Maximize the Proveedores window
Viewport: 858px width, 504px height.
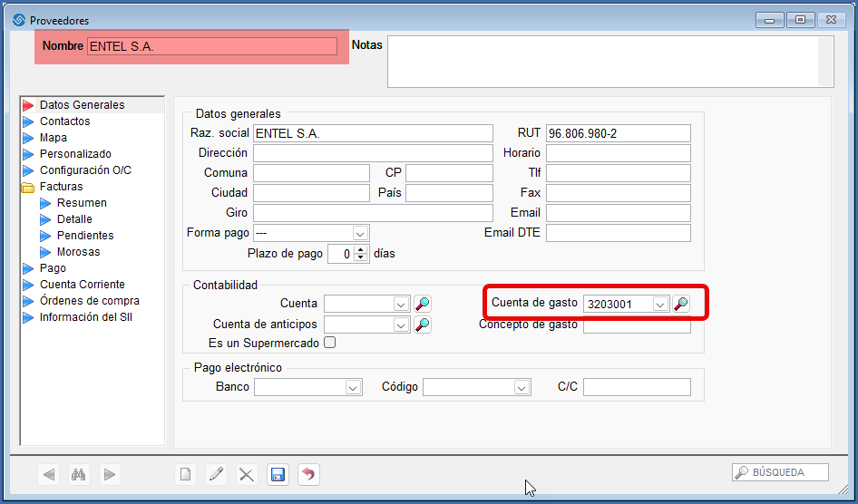click(x=801, y=20)
